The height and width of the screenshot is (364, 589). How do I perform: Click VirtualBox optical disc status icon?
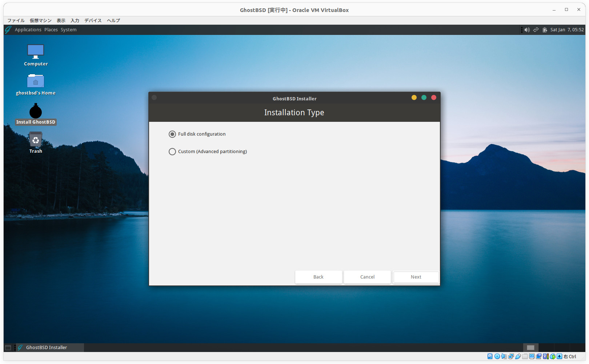497,356
